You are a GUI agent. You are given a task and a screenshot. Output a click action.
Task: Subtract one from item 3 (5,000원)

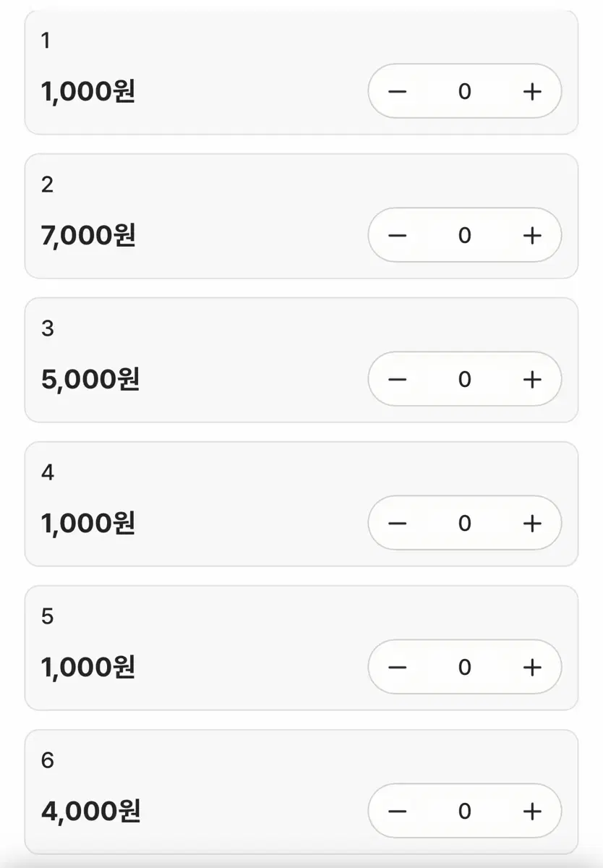(398, 379)
